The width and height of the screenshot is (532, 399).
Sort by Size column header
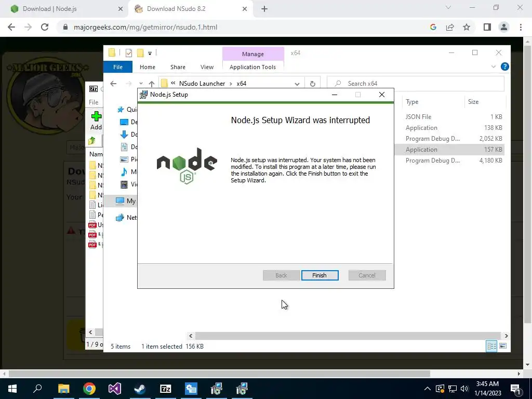485,102
